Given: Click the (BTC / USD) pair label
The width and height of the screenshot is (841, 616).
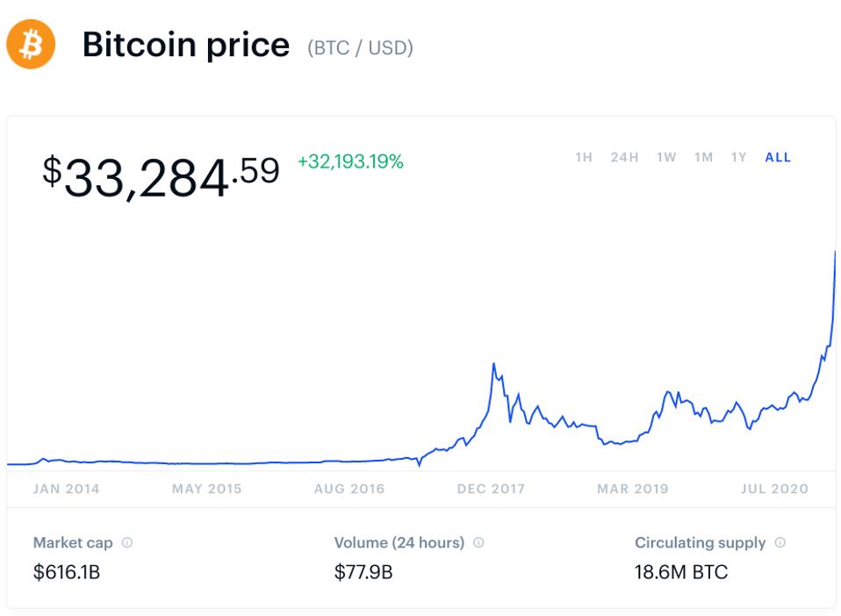Looking at the screenshot, I should [x=360, y=47].
